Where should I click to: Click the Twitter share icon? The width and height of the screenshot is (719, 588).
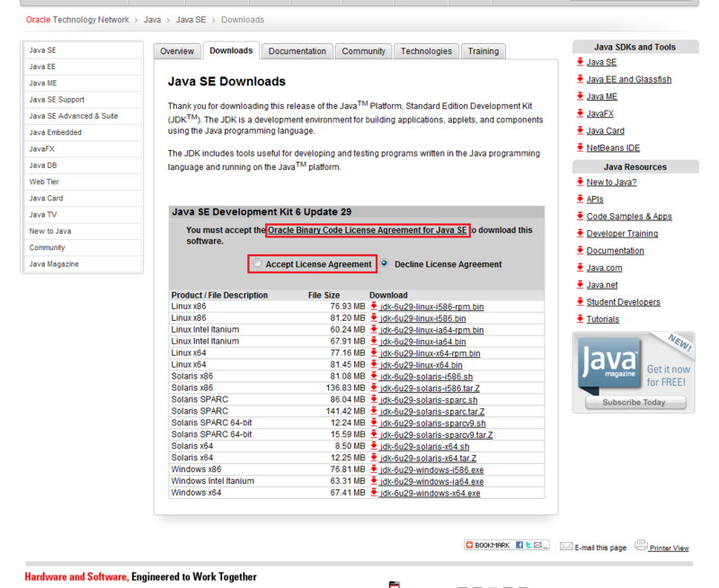[528, 545]
